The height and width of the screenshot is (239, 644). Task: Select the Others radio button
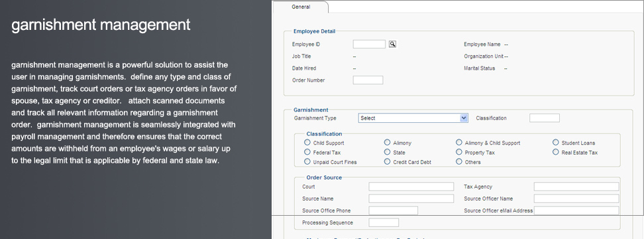pos(458,162)
